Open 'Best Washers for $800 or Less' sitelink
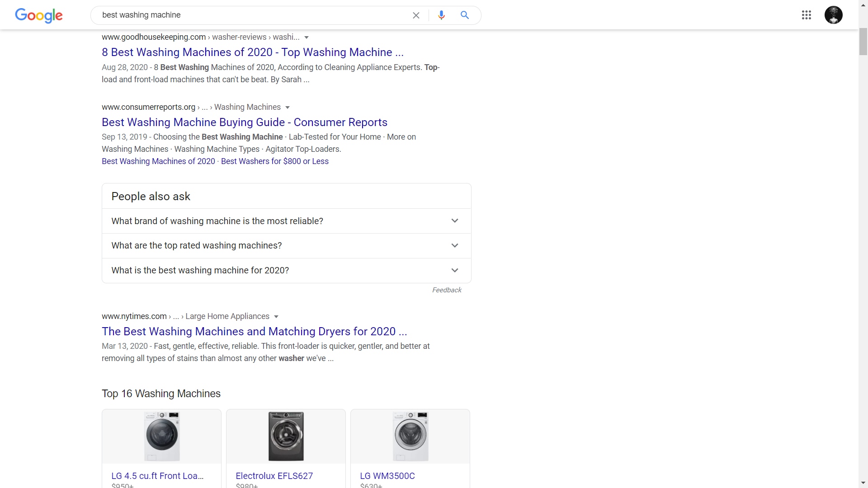868x488 pixels. [275, 161]
